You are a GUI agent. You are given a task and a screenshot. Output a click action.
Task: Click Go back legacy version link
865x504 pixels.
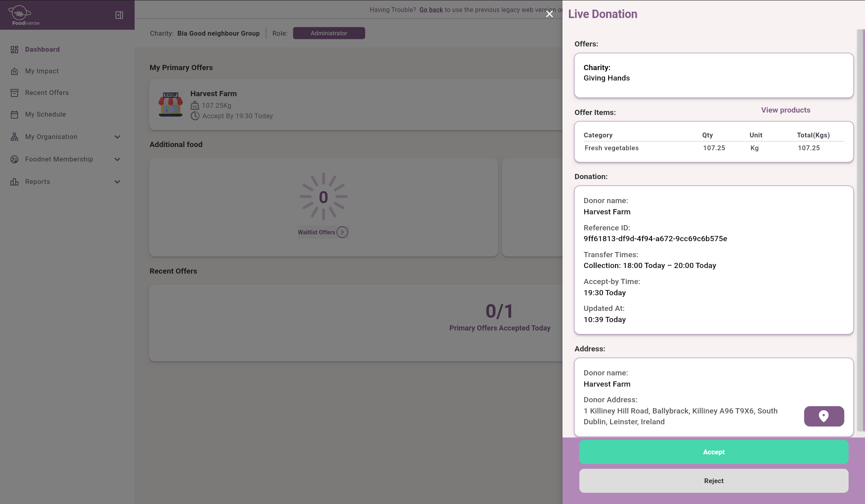click(431, 10)
